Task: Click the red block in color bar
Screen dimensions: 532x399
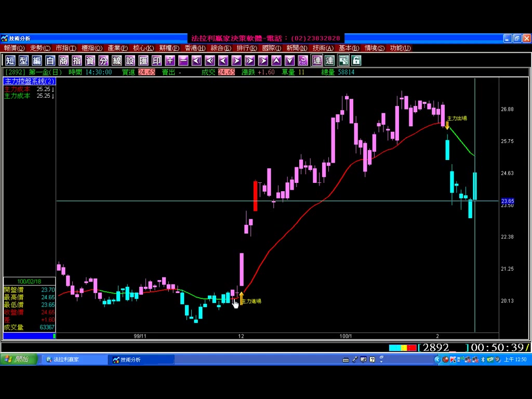Action: (412, 348)
